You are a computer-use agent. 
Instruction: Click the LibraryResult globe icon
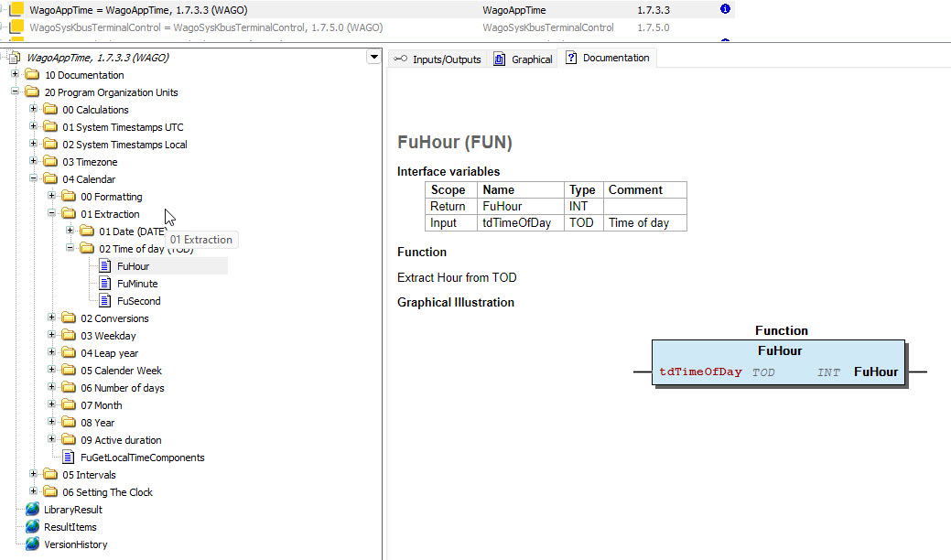pos(33,510)
